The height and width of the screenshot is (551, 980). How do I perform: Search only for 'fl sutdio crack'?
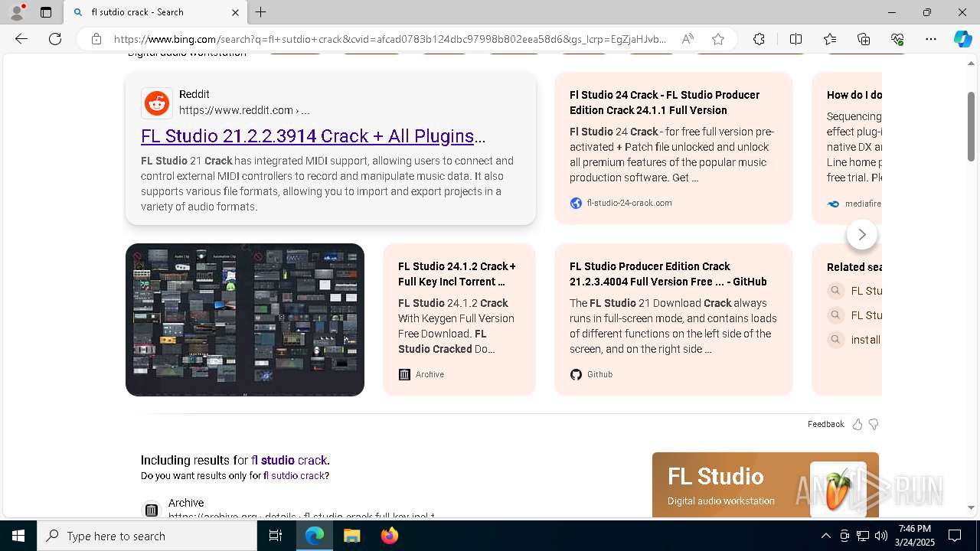point(295,475)
